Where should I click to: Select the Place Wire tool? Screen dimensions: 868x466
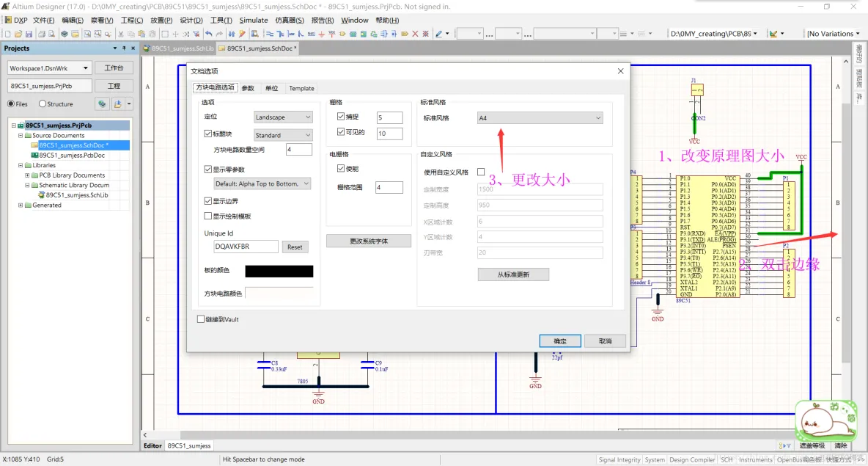coord(270,34)
